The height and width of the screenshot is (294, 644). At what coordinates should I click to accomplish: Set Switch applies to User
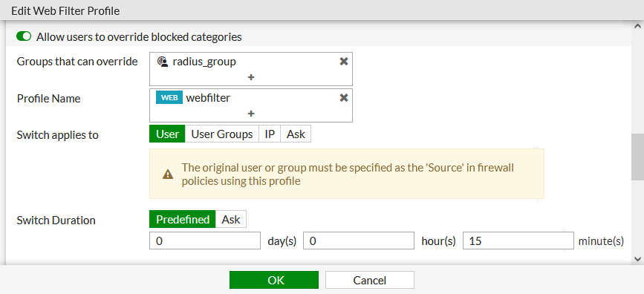click(x=167, y=134)
